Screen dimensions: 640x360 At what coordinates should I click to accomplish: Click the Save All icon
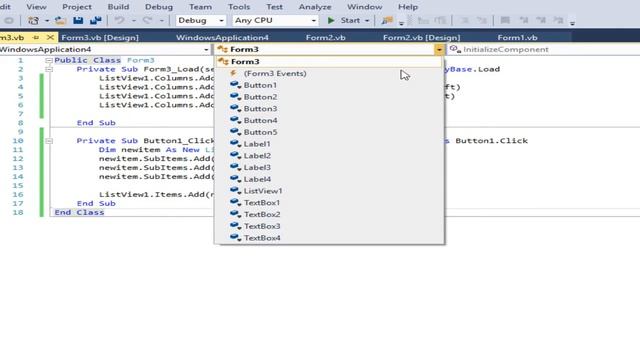click(x=96, y=20)
